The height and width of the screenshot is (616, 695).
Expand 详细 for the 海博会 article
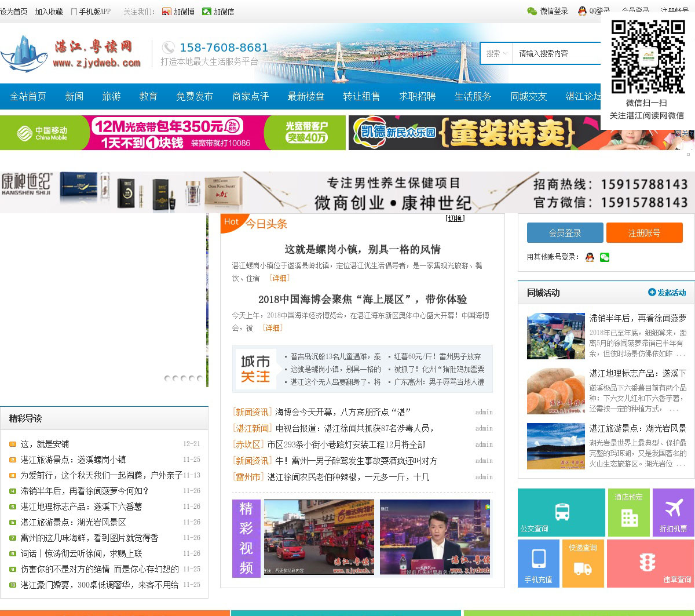click(x=272, y=328)
